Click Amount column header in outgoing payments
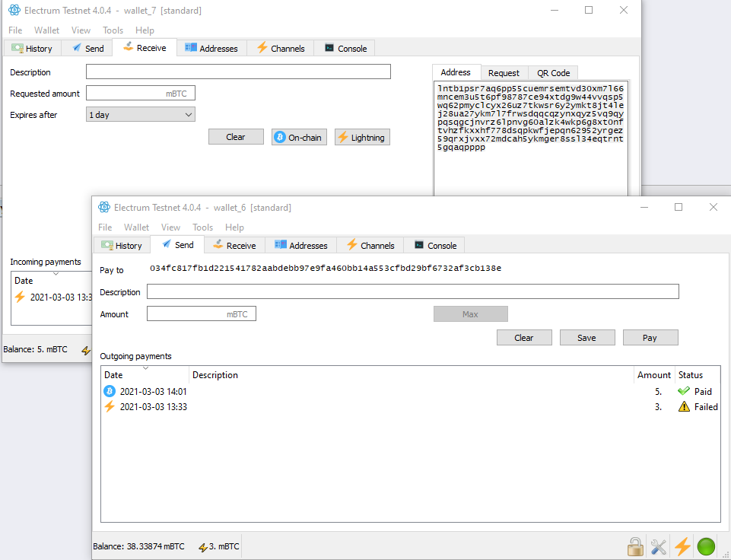The image size is (731, 560). 654,375
